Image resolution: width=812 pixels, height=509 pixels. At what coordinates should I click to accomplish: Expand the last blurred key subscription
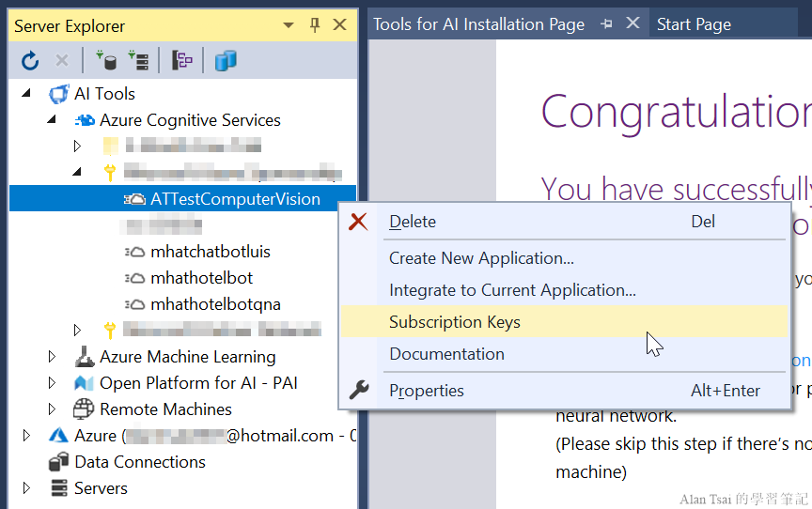tap(77, 330)
